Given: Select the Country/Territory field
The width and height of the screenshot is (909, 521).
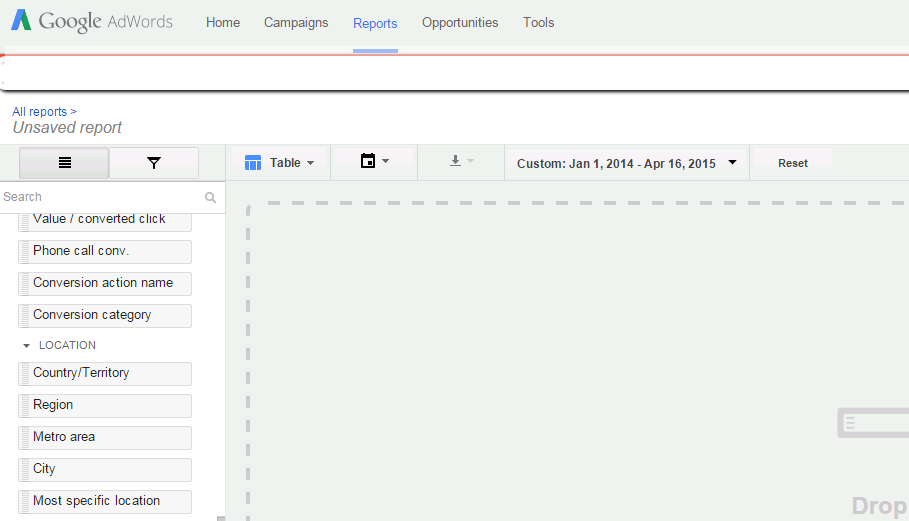Looking at the screenshot, I should [105, 373].
